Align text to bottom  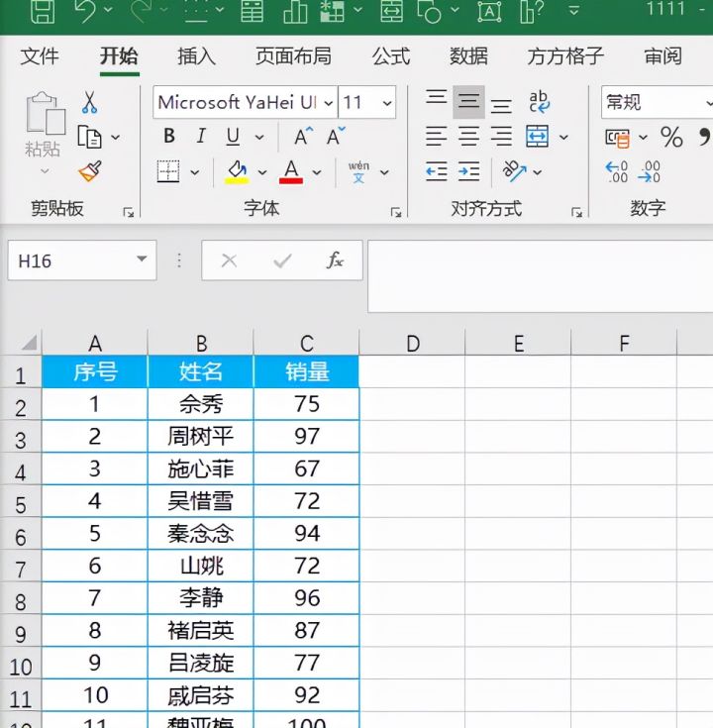[501, 106]
